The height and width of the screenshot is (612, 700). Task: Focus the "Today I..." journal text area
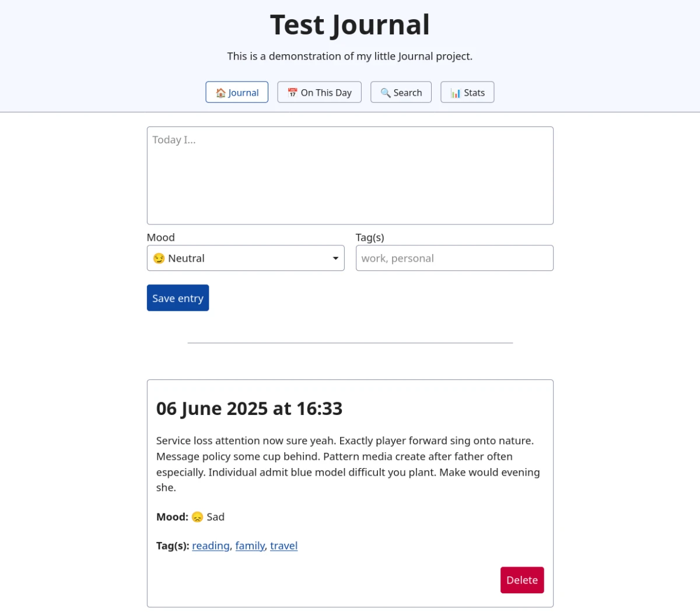point(350,175)
